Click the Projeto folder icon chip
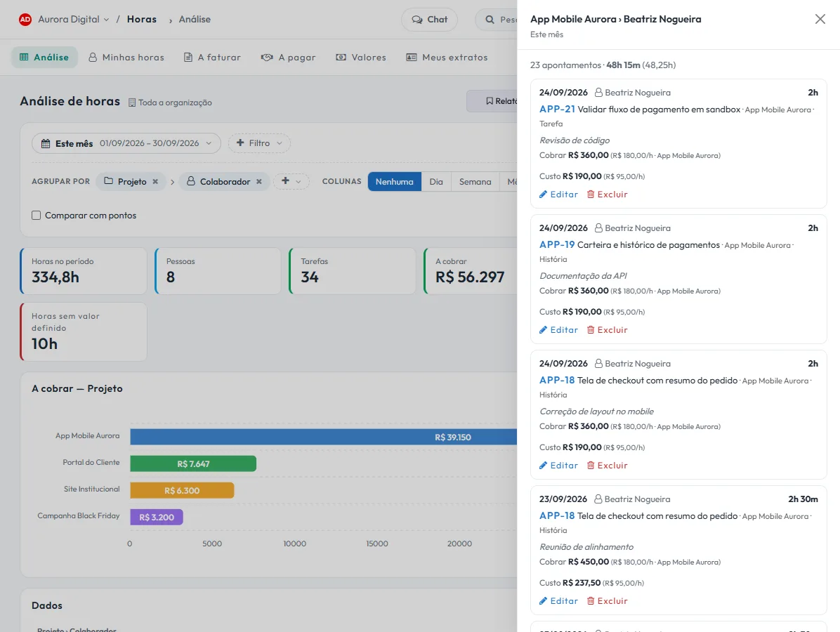Image resolution: width=840 pixels, height=632 pixels. 108,181
